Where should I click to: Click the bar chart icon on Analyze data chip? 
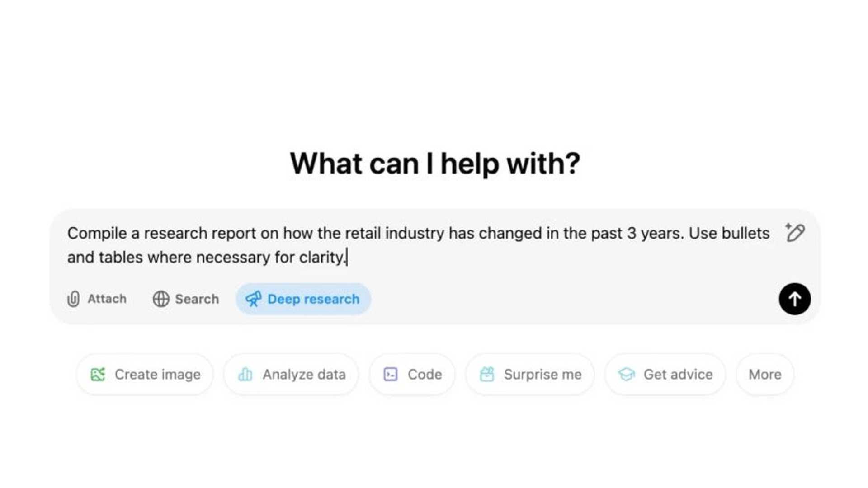click(x=245, y=374)
